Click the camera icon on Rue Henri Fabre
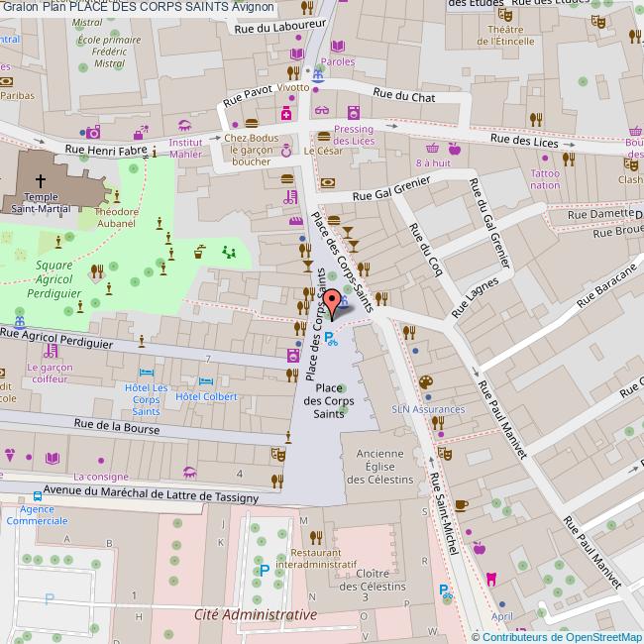Viewport: 644px width, 644px height. click(92, 132)
